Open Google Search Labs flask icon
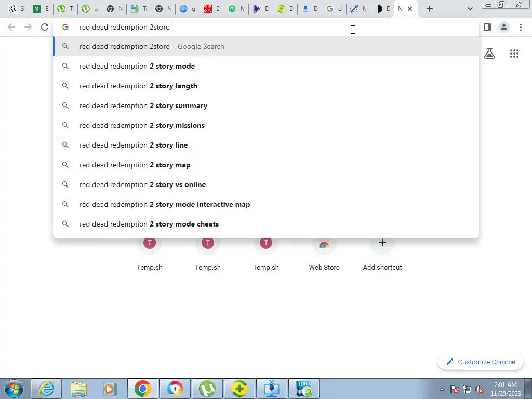 coord(489,54)
